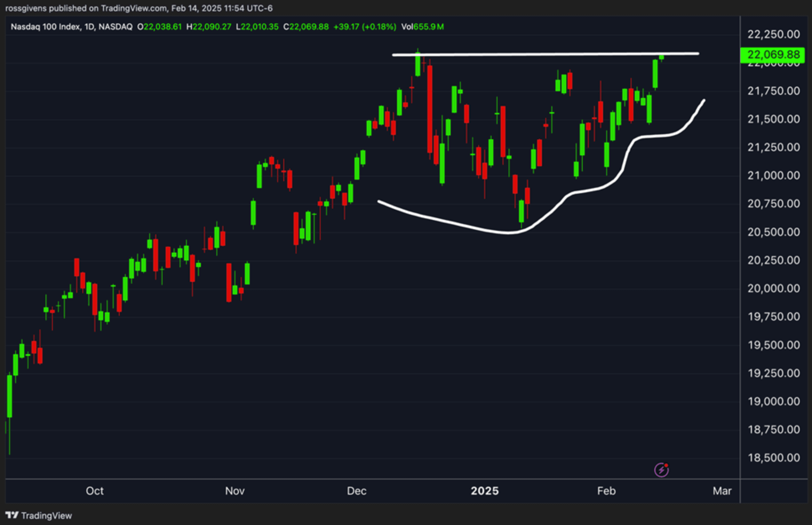
Task: Click the 20,000.00 price axis label
Action: pos(773,288)
